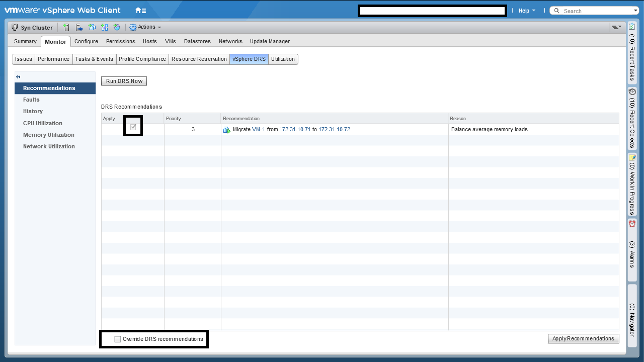This screenshot has height=362, width=644.
Task: Click the move hosts arrow icon
Action: click(x=79, y=27)
